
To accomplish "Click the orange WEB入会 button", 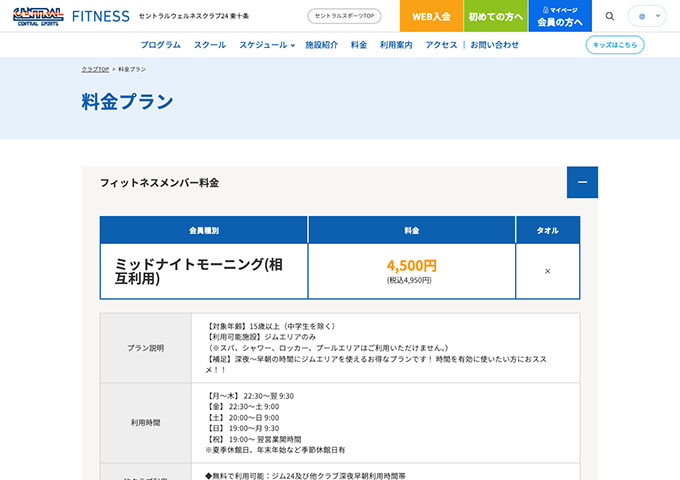I will click(431, 16).
